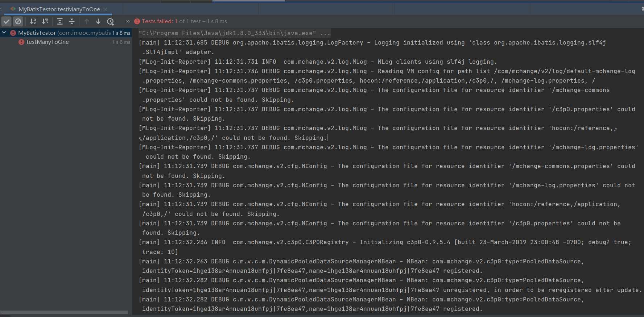
Task: Toggle the Show Passed checkmark button
Action: pyautogui.click(x=7, y=21)
